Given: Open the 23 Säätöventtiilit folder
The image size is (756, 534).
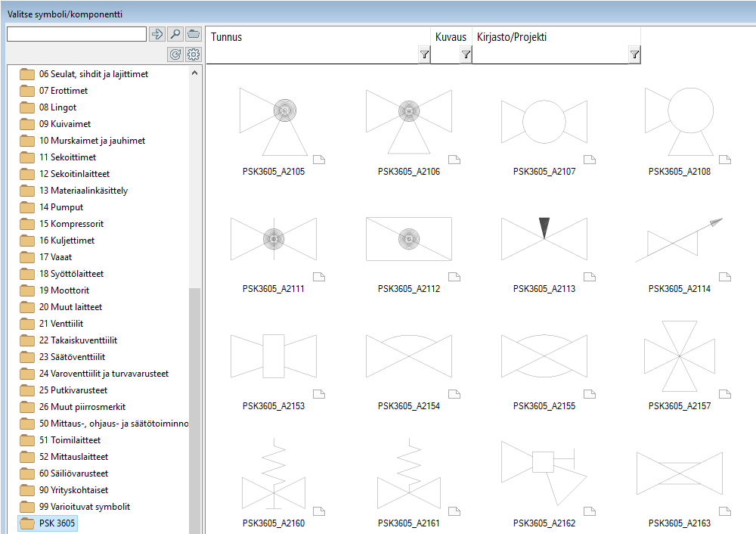Looking at the screenshot, I should click(x=72, y=357).
